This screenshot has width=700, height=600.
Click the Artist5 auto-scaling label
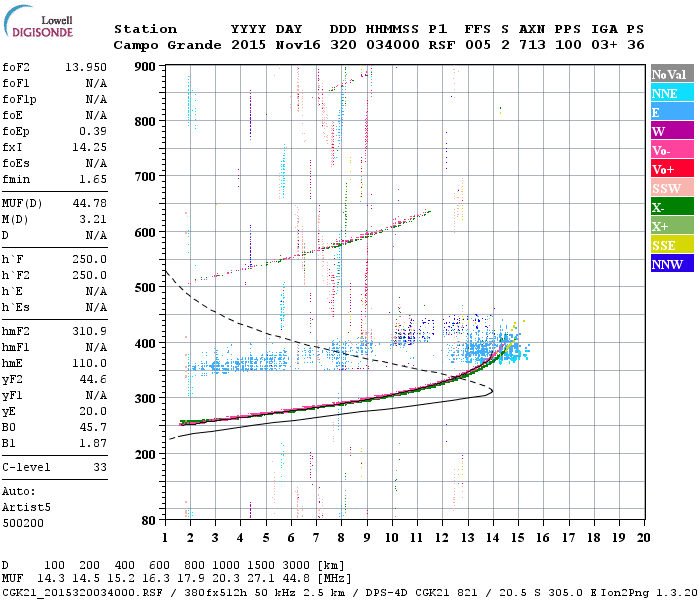click(x=26, y=508)
